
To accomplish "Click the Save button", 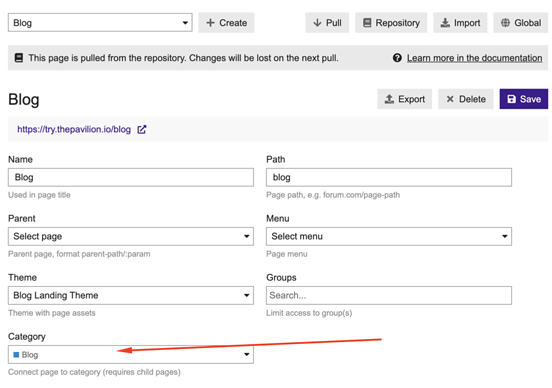I will [523, 99].
